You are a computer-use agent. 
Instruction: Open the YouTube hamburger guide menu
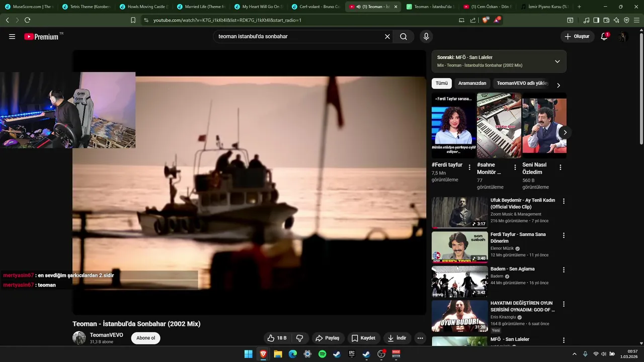point(12,37)
